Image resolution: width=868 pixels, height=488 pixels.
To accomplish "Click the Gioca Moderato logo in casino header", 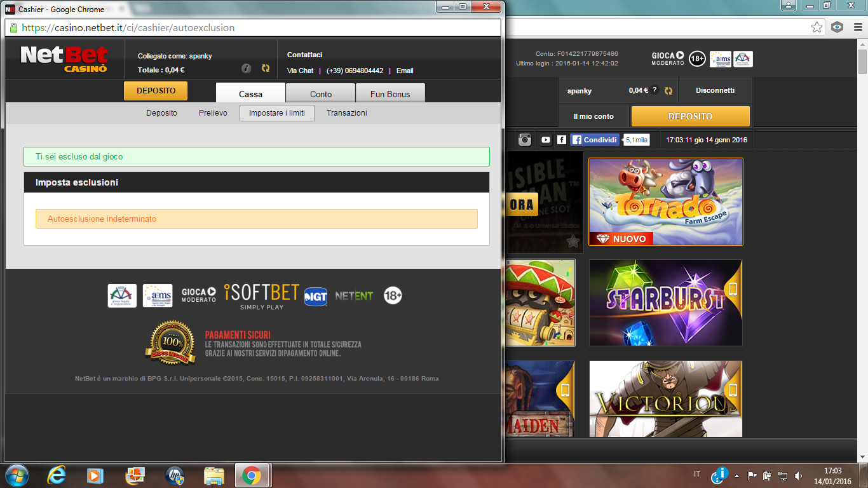I will click(668, 58).
